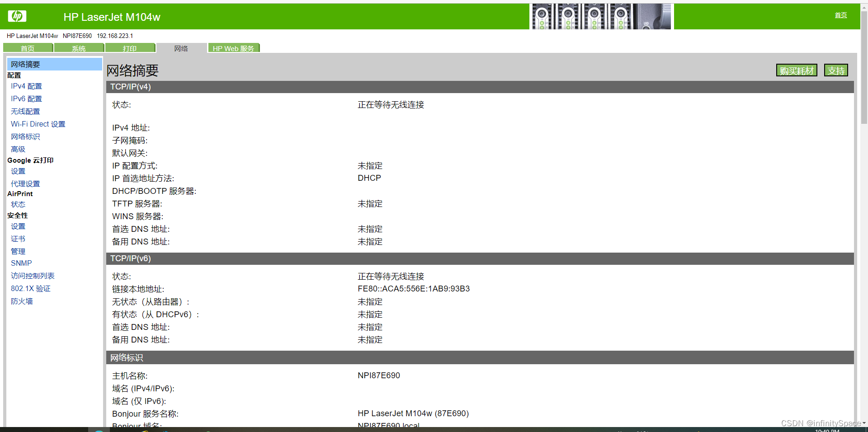The width and height of the screenshot is (868, 432).
Task: Click the header server rack image
Action: tap(601, 16)
